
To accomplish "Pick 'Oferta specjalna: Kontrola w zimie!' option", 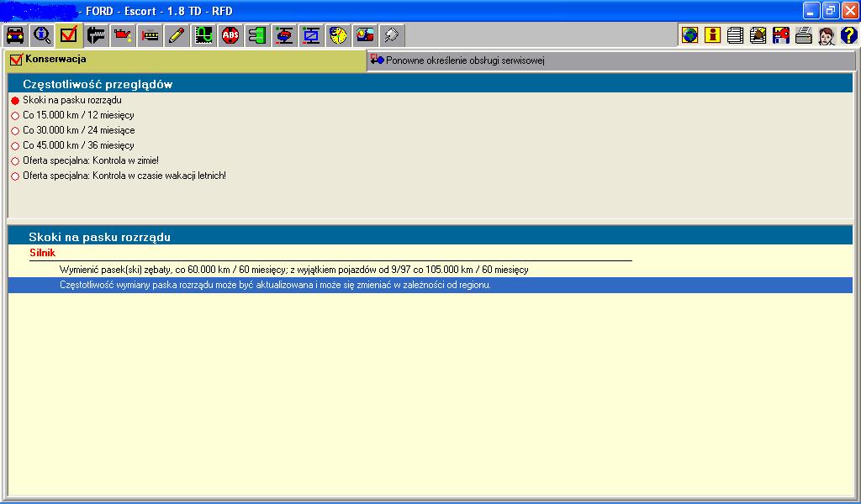I will point(15,161).
